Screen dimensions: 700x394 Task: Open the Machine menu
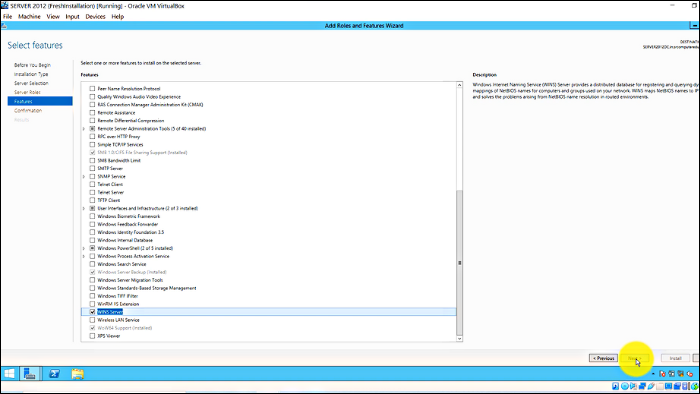29,17
